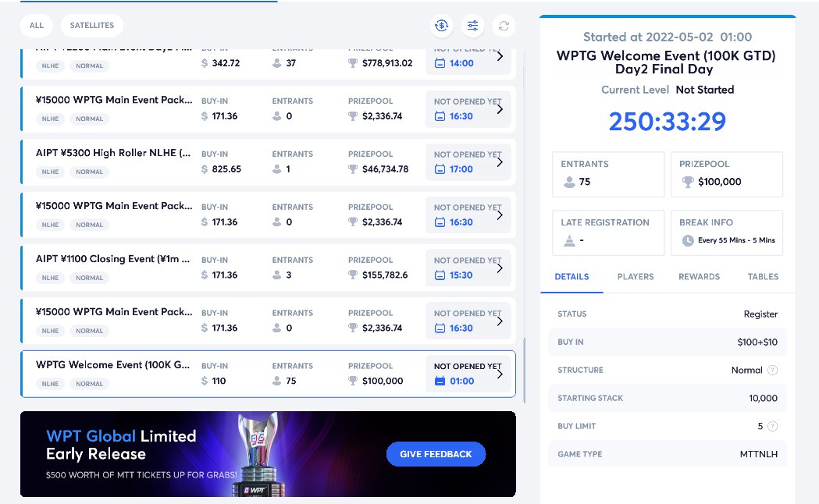The image size is (819, 504).
Task: Click the GIVE FEEDBACK button
Action: (x=436, y=454)
